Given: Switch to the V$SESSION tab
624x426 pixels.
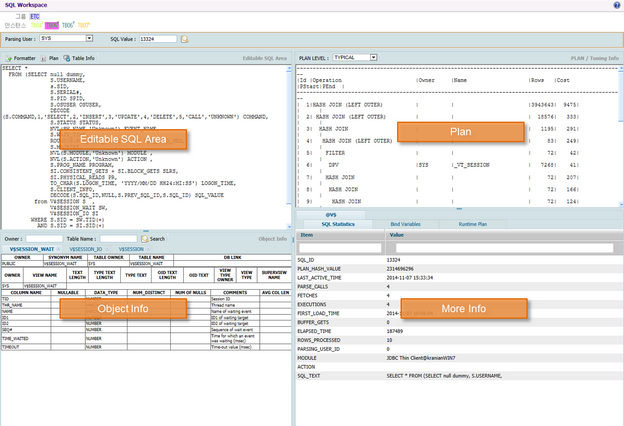Looking at the screenshot, I should pyautogui.click(x=131, y=249).
